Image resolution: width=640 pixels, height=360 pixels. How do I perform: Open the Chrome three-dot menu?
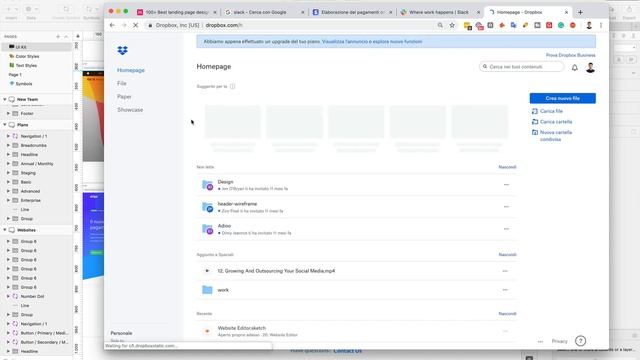(x=601, y=25)
